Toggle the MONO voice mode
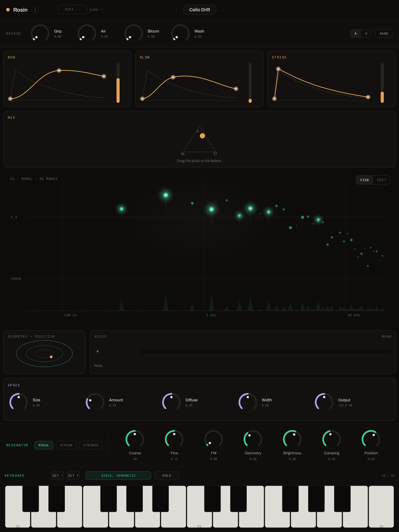399x532 pixels. (x=386, y=336)
